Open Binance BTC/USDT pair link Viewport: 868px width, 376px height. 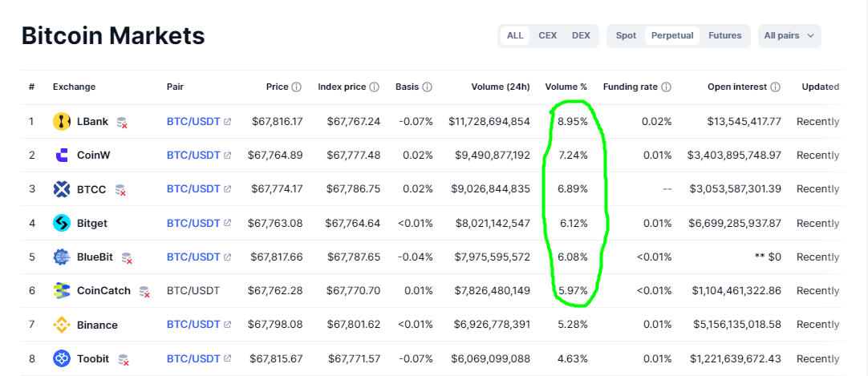coord(193,325)
